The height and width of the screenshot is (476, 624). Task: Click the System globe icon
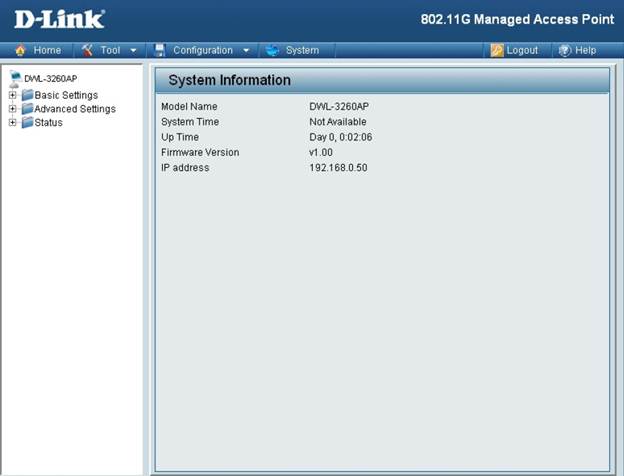click(272, 50)
